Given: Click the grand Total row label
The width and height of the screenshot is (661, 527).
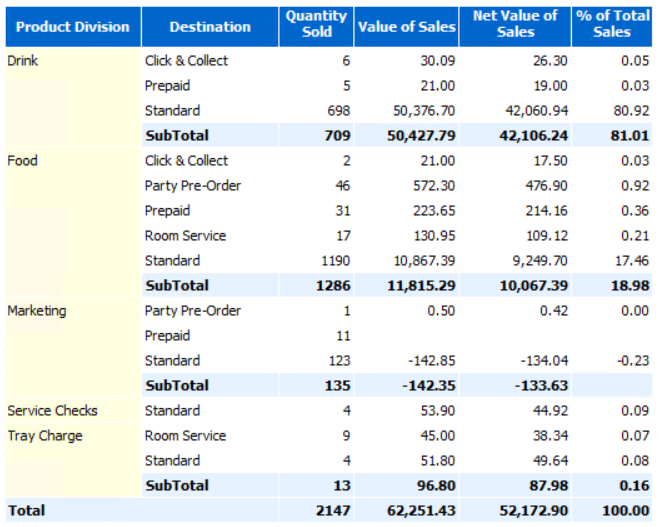Looking at the screenshot, I should coord(26,511).
